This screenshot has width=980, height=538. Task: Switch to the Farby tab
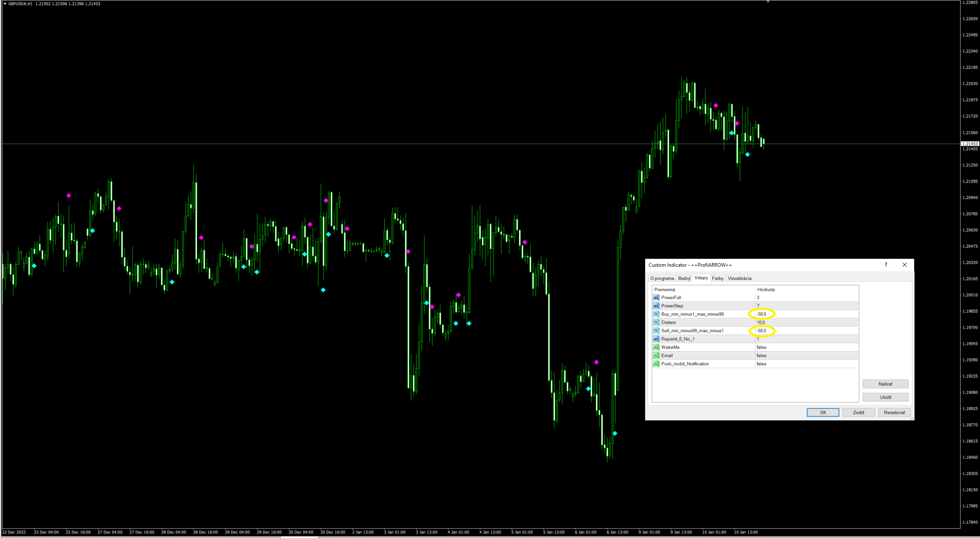coord(718,278)
